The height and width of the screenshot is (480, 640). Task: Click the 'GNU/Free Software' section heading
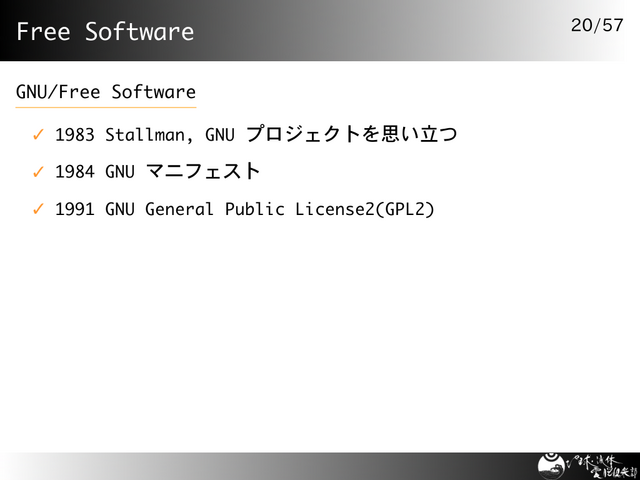(x=105, y=92)
